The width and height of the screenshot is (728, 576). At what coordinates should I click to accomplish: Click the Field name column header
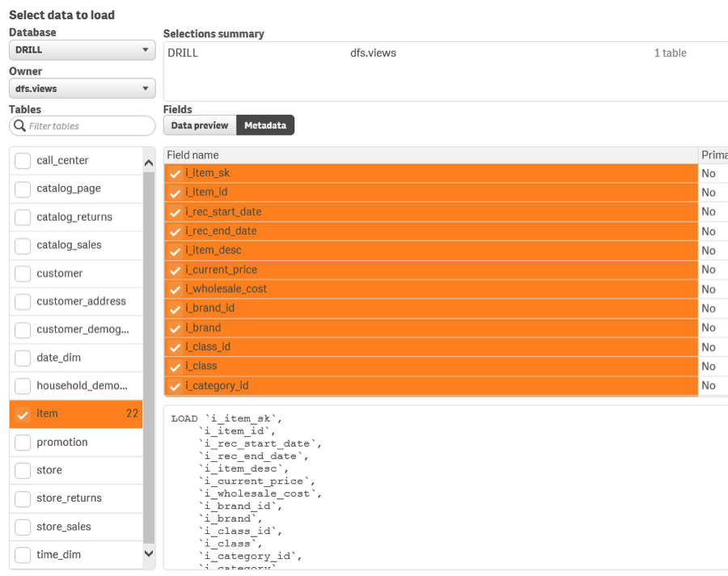[193, 155]
